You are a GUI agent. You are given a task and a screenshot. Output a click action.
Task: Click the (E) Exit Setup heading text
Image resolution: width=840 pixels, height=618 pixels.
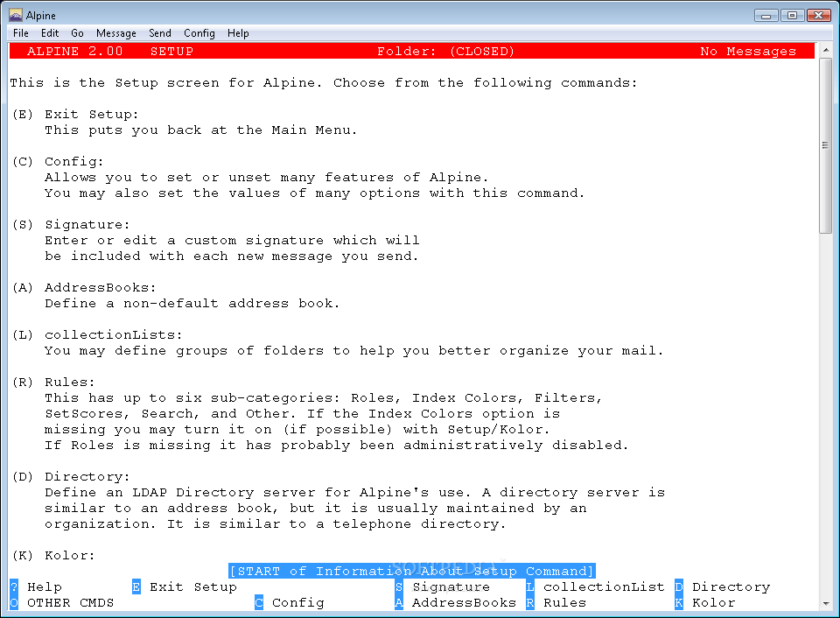pyautogui.click(x=75, y=114)
